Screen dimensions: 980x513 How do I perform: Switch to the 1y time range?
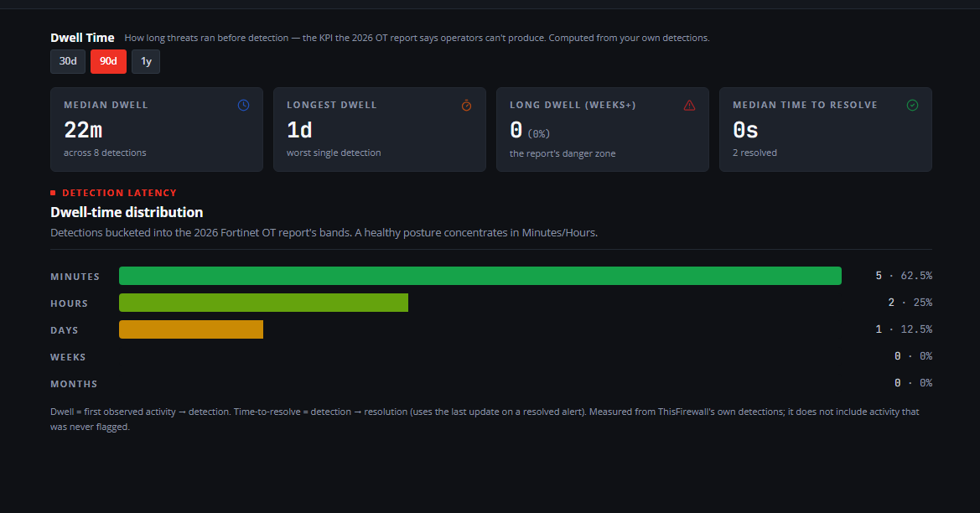click(146, 61)
